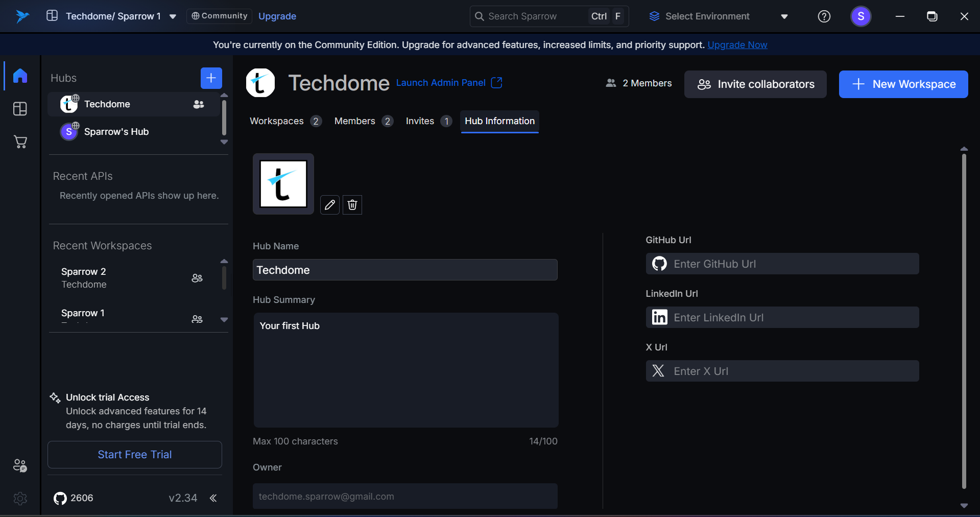The image size is (980, 517).
Task: Delete hub logo with trash icon
Action: click(352, 205)
